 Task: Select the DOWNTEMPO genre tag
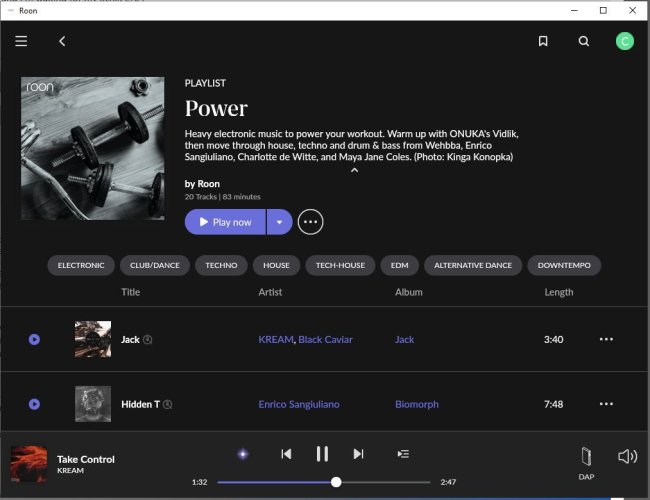(x=564, y=265)
